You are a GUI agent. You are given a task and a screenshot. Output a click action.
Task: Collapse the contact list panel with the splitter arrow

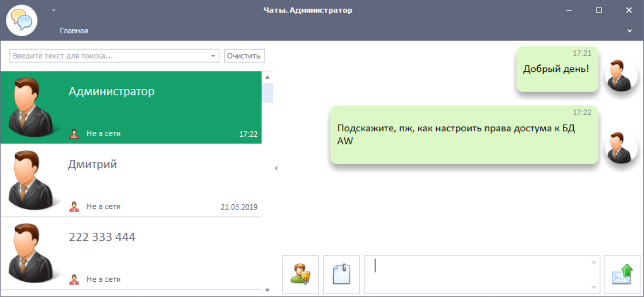(x=276, y=168)
